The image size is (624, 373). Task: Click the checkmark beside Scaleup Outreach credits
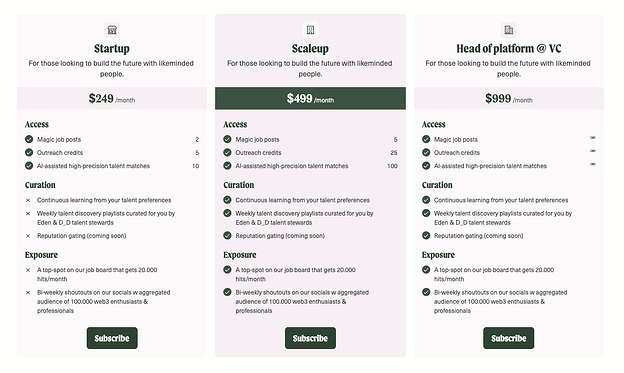pos(227,152)
